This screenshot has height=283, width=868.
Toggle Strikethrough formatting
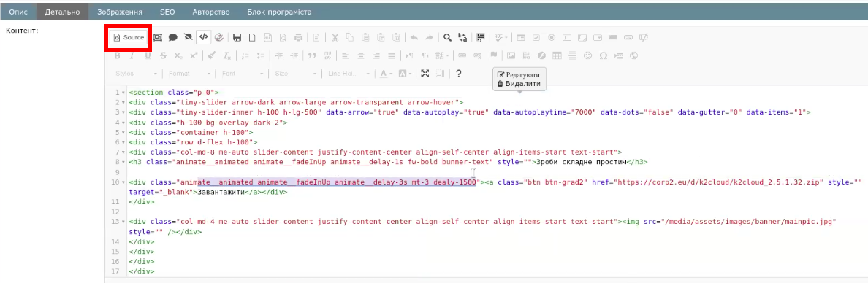163,55
